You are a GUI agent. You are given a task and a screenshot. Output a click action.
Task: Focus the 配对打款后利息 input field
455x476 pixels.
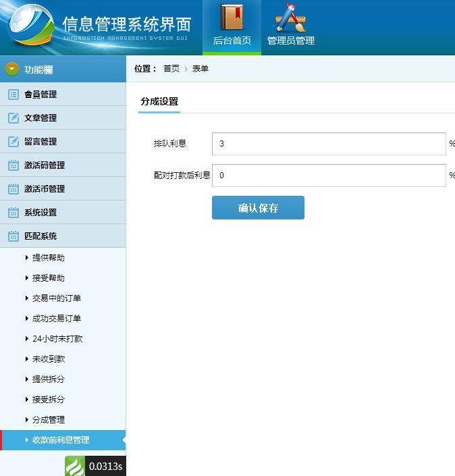(329, 176)
